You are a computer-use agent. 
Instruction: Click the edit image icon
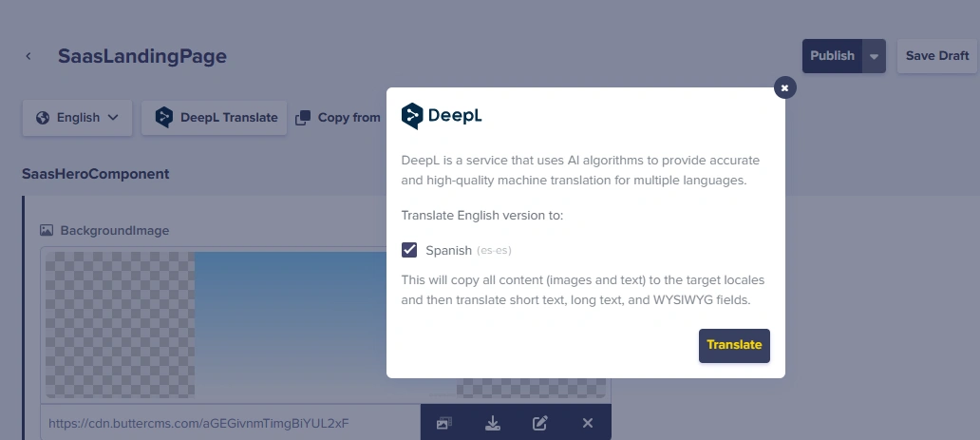(540, 423)
